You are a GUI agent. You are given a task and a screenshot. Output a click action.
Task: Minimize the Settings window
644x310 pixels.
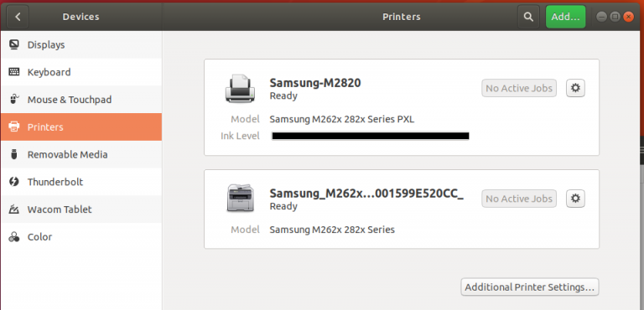coord(601,17)
